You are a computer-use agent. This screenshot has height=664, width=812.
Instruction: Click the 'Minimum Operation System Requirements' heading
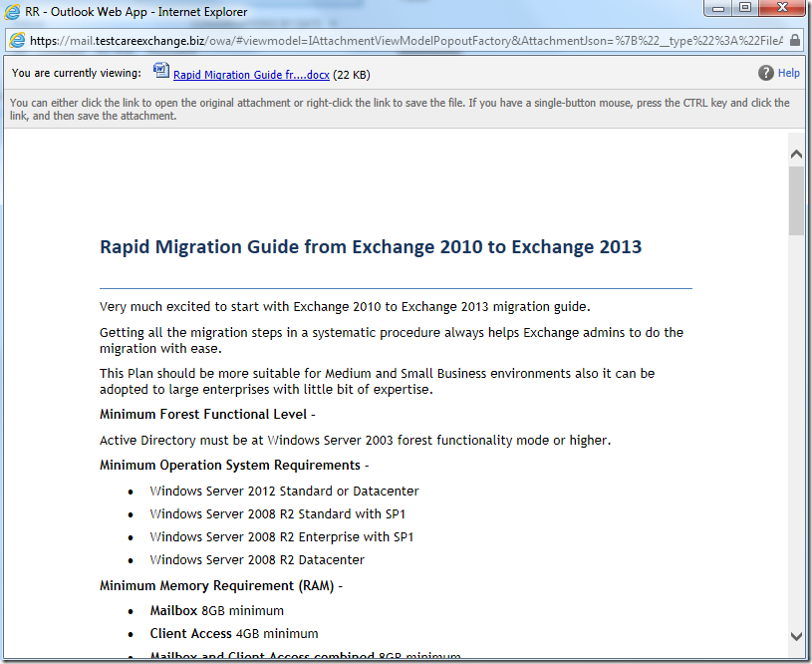tap(234, 465)
